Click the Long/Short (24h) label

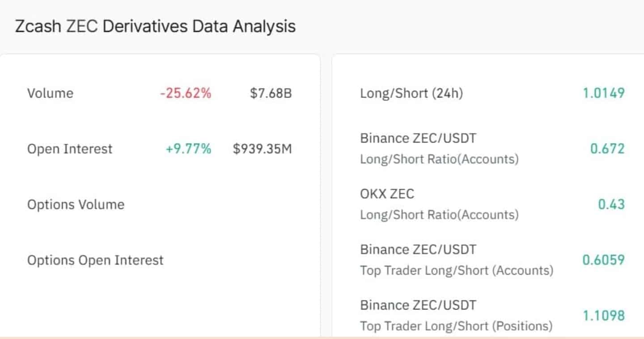[x=411, y=93]
